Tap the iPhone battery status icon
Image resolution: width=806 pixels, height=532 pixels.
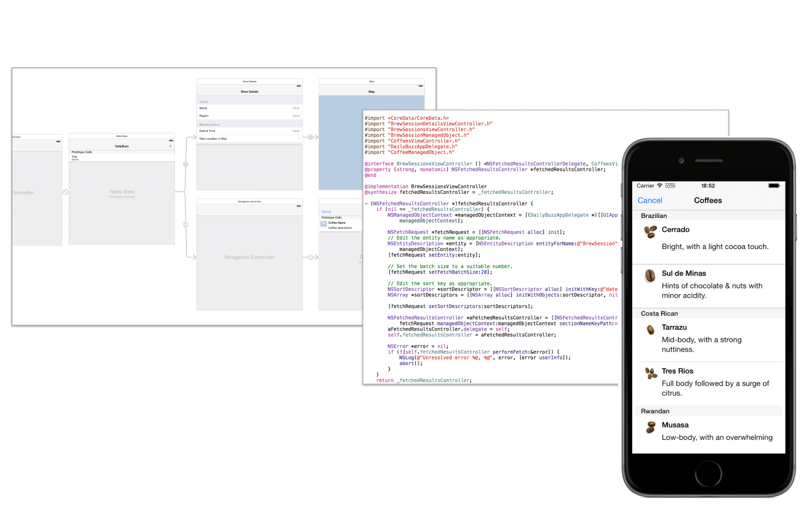coord(774,186)
